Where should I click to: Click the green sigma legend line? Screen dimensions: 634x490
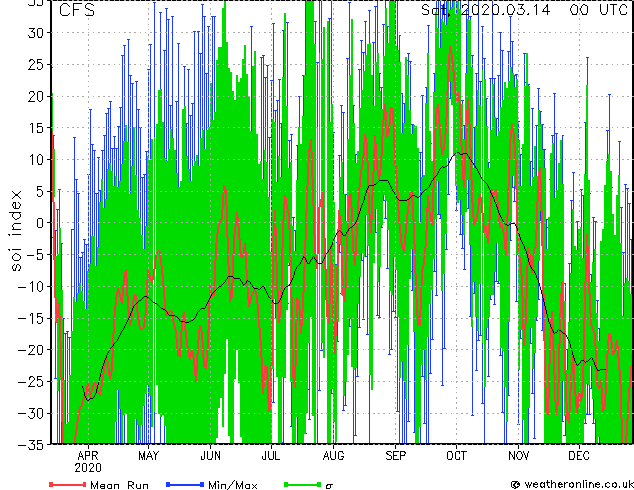click(x=303, y=484)
